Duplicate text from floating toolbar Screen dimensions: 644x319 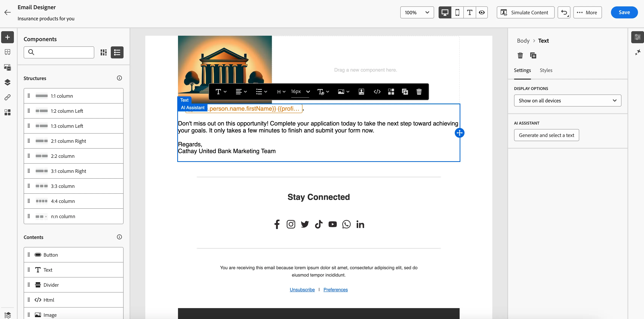(x=405, y=92)
